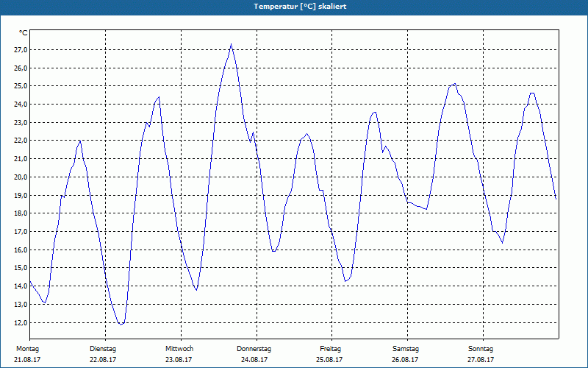The width and height of the screenshot is (588, 368).
Task: Select the 20,0 axis value
Action: [20, 177]
